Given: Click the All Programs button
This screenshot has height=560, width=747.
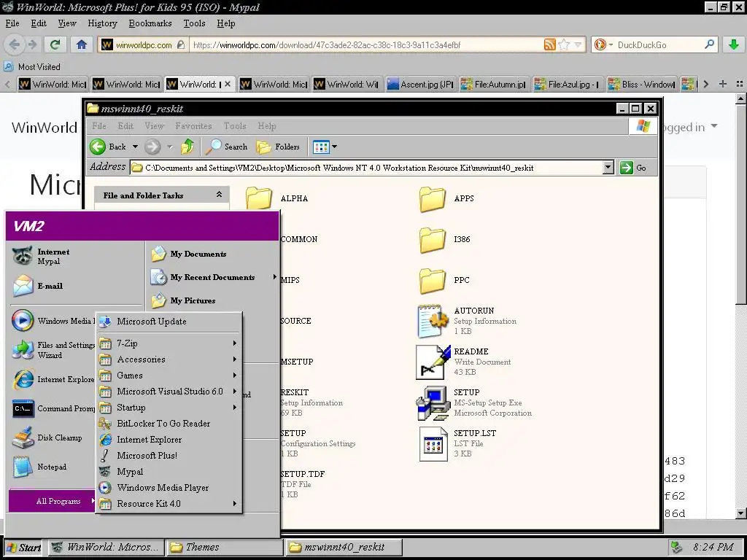Looking at the screenshot, I should (53, 501).
